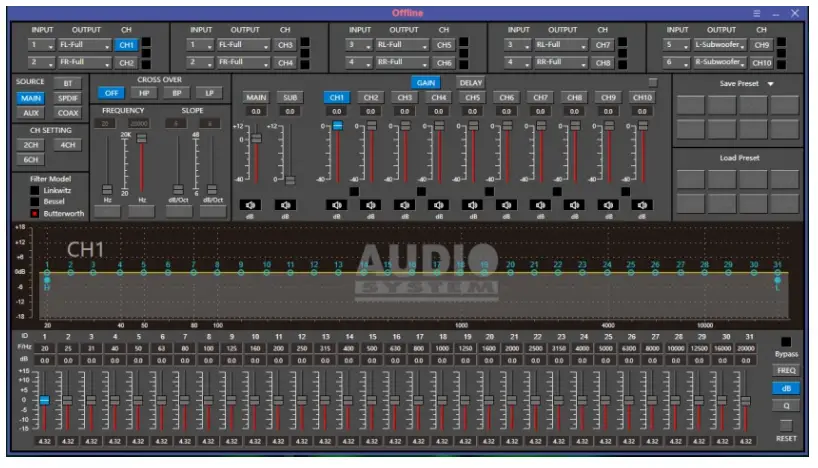Toggle link checkbox between CH1 and CH2 faders
The image size is (818, 468).
(x=354, y=191)
